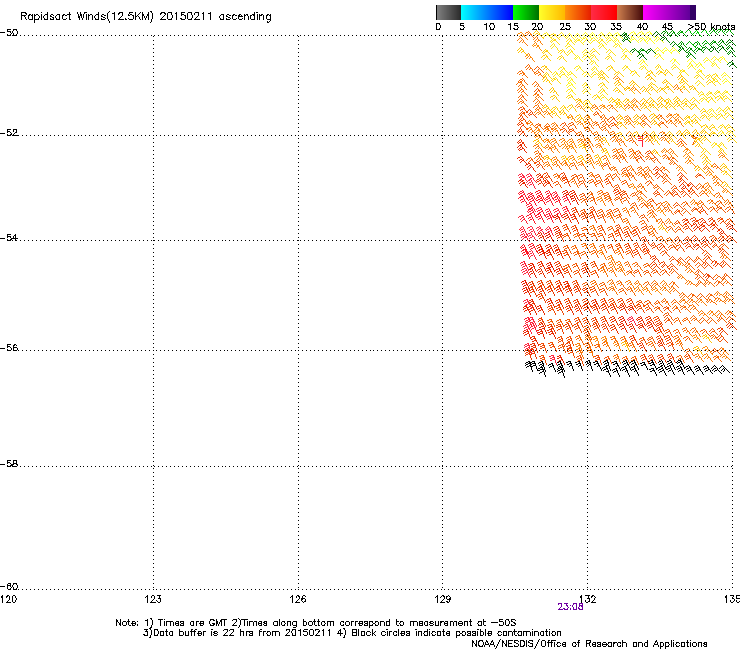The image size is (740, 650).
Task: Click the NOAA/NESDIS Office of Research credit
Action: pyautogui.click(x=589, y=644)
